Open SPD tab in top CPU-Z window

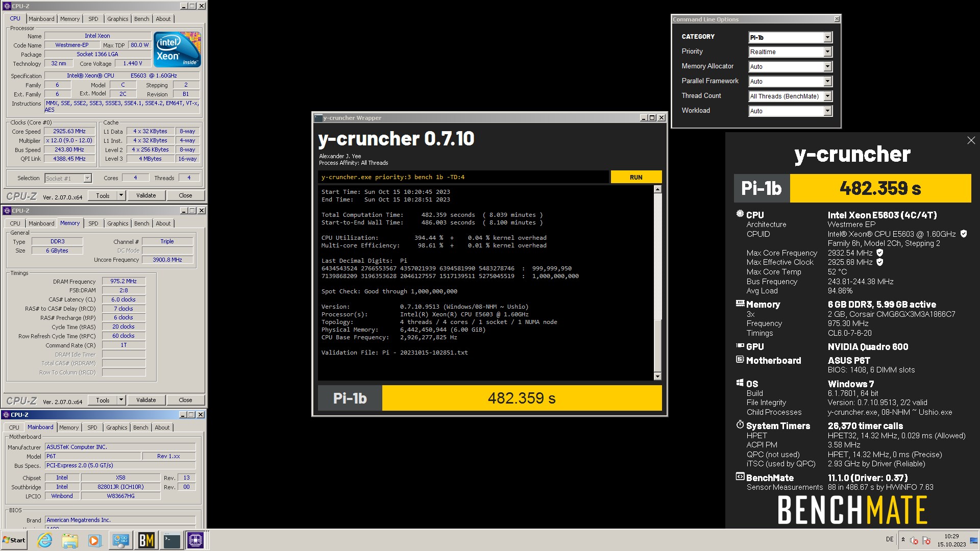click(93, 19)
